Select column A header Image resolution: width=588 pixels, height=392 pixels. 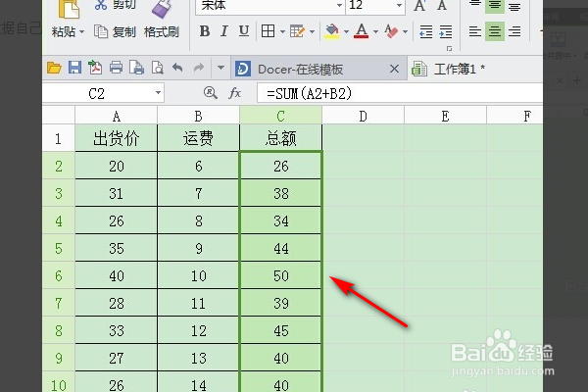click(x=117, y=116)
